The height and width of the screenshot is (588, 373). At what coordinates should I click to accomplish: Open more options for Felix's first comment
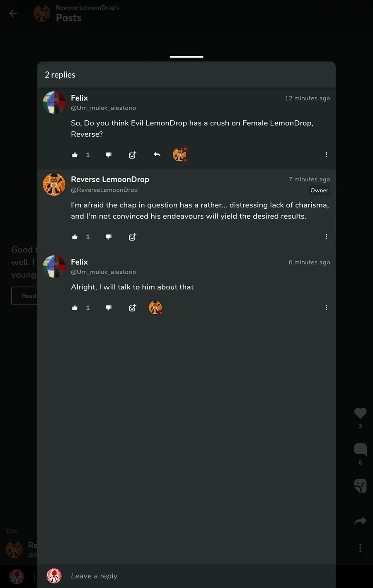click(326, 155)
